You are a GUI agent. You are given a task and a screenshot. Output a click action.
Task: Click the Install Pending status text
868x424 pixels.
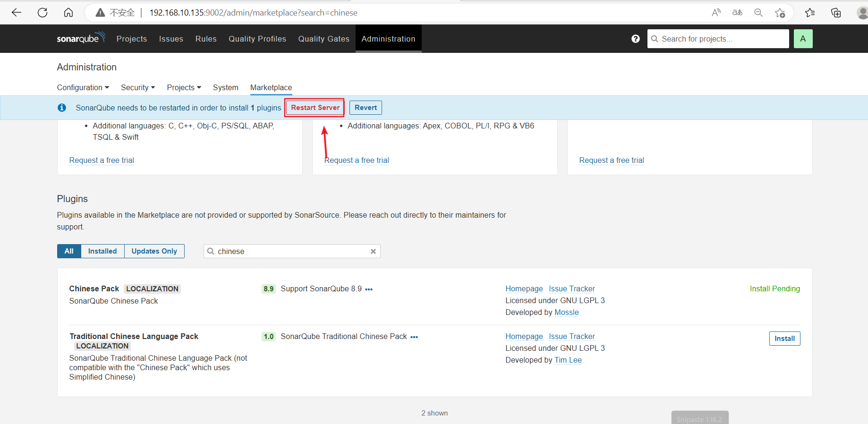[x=775, y=288]
